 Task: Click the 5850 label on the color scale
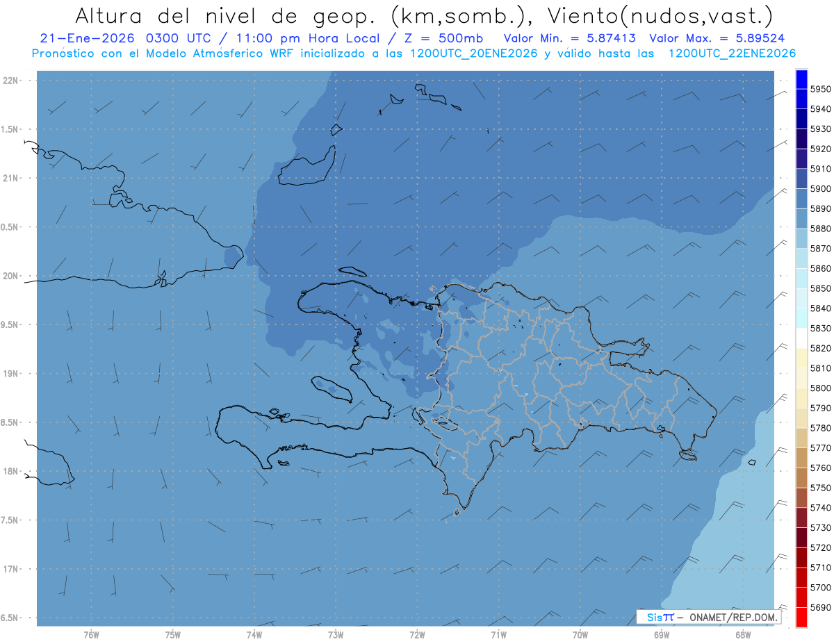pyautogui.click(x=820, y=288)
